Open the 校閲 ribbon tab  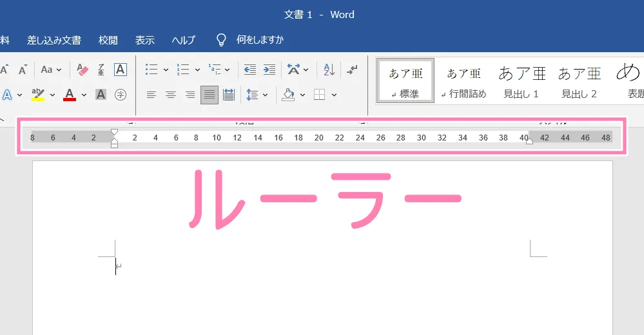(x=108, y=40)
